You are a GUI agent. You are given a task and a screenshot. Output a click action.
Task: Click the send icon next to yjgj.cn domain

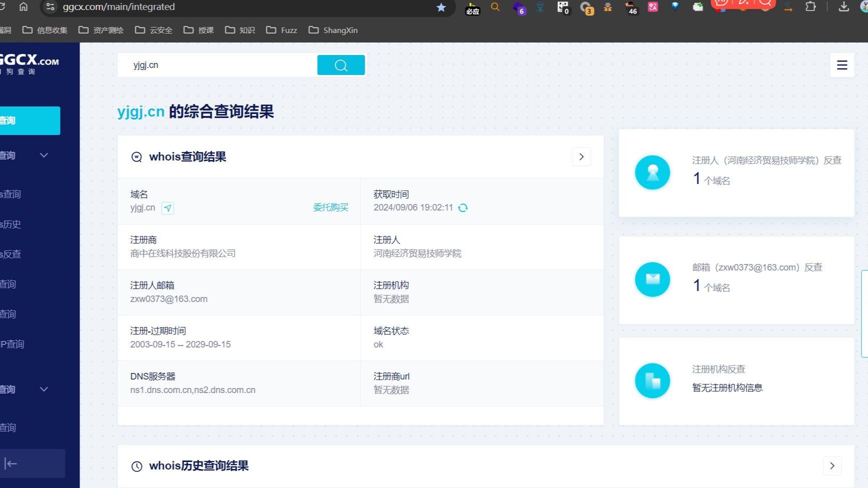tap(168, 208)
